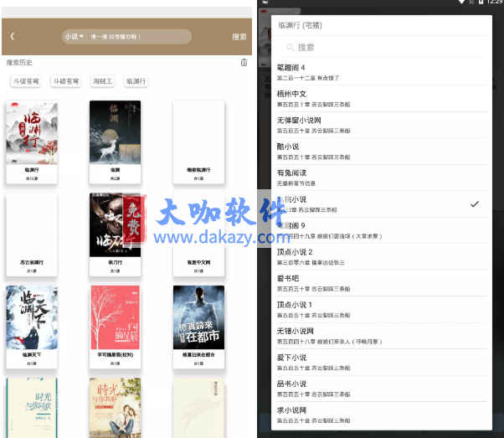Viewport: 504px width, 438px height.
Task: Select second 斗破苍穹 history tag
Action: point(66,81)
